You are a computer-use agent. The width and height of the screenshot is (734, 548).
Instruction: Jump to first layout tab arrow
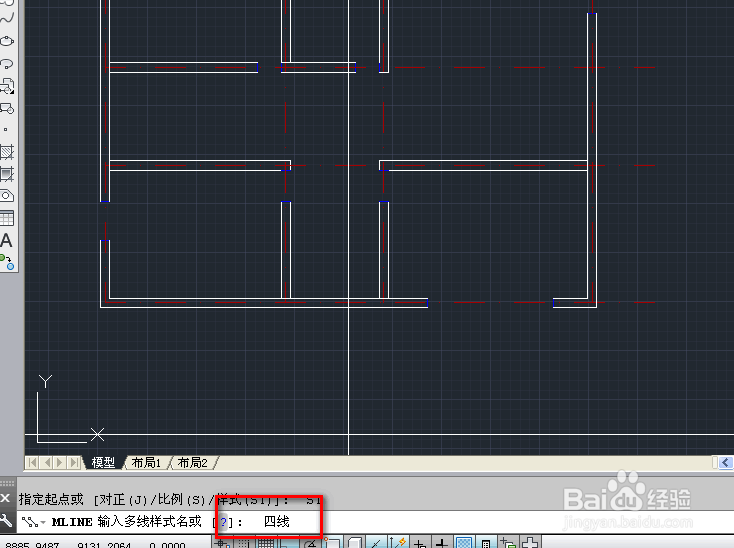pos(32,463)
